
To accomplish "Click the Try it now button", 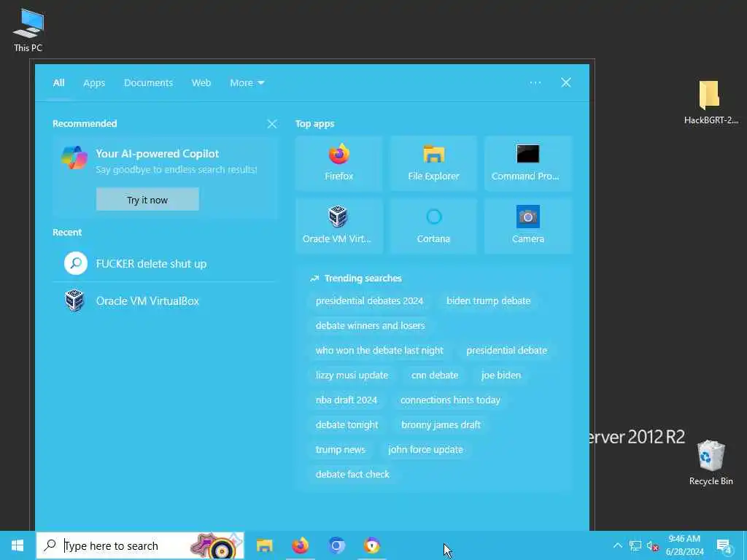I will (147, 200).
